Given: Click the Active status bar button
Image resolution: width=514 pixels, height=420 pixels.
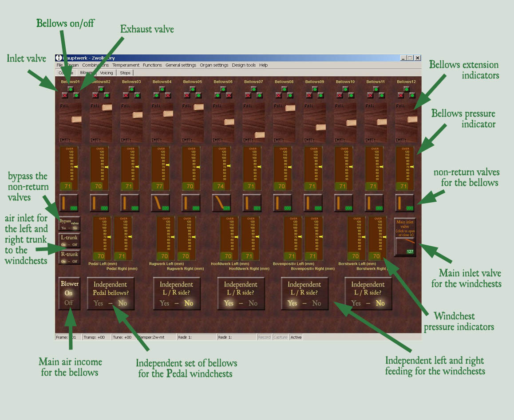Looking at the screenshot, I should pos(296,337).
